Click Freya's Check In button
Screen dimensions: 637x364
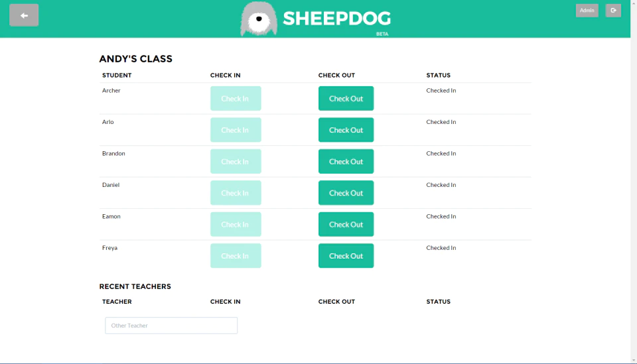(x=236, y=256)
